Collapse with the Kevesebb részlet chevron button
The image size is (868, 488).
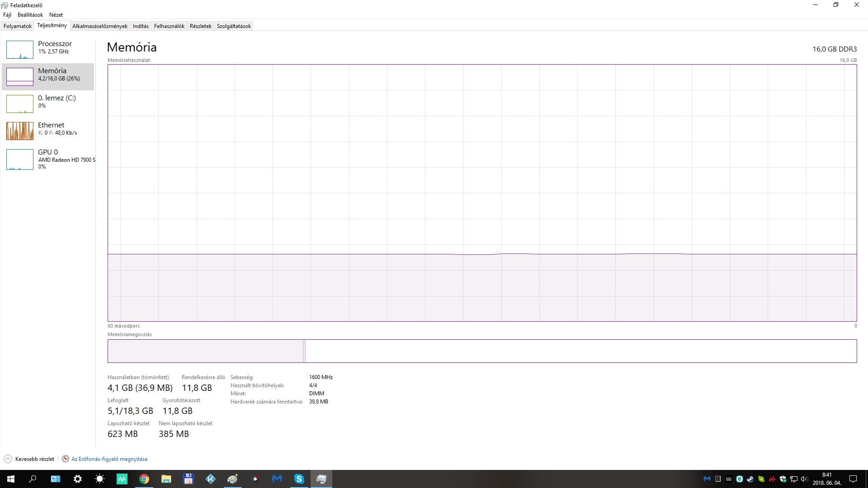click(x=8, y=459)
